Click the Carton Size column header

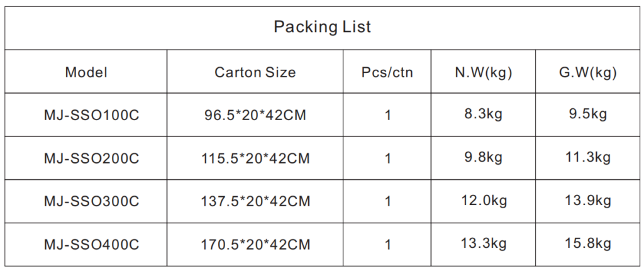tap(255, 72)
